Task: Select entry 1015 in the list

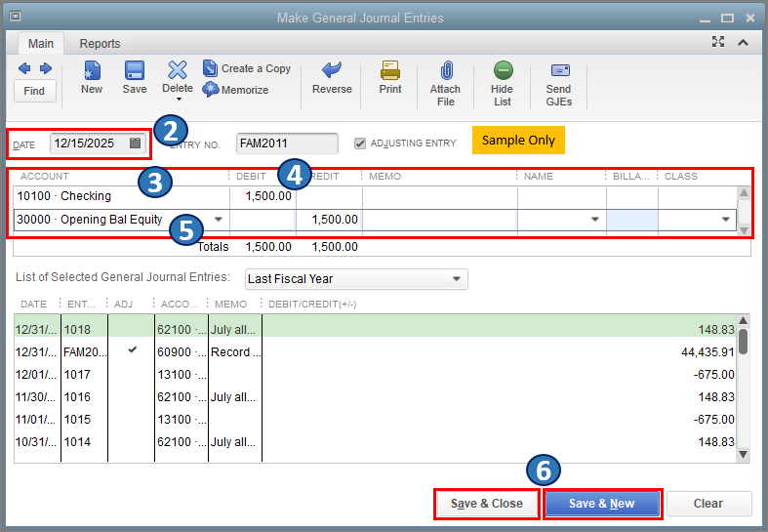Action: point(375,420)
